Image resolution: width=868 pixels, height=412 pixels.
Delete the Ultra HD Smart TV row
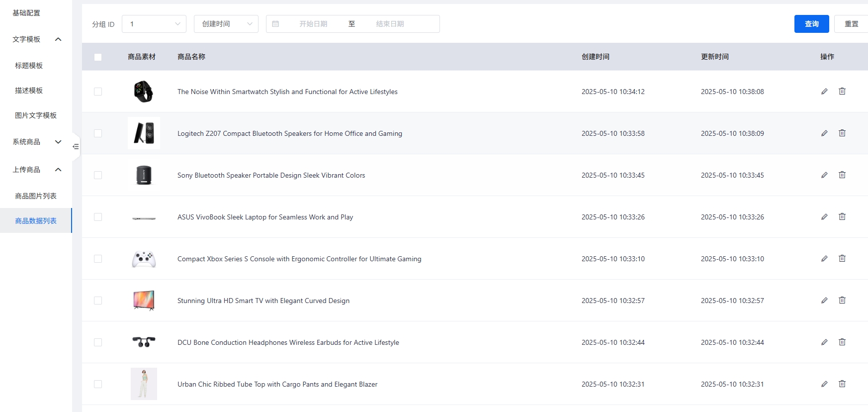(x=842, y=300)
